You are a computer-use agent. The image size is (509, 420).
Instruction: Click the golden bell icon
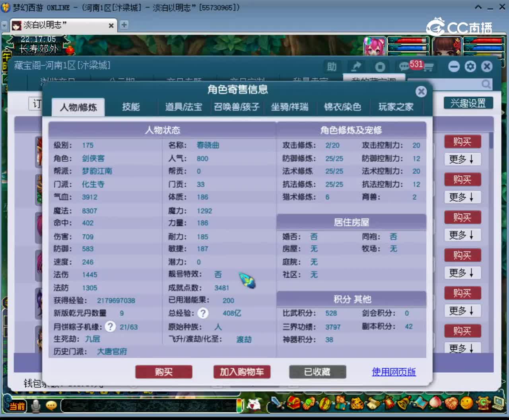[x=404, y=403]
